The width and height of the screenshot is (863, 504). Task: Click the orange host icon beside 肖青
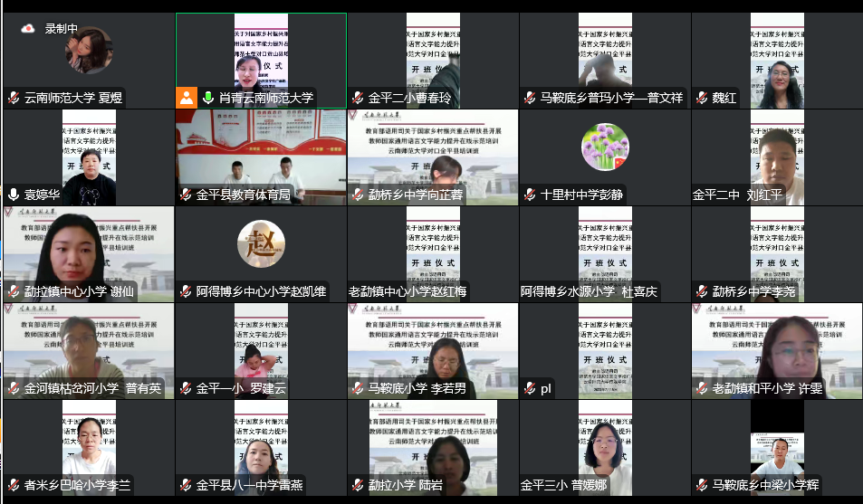point(186,98)
